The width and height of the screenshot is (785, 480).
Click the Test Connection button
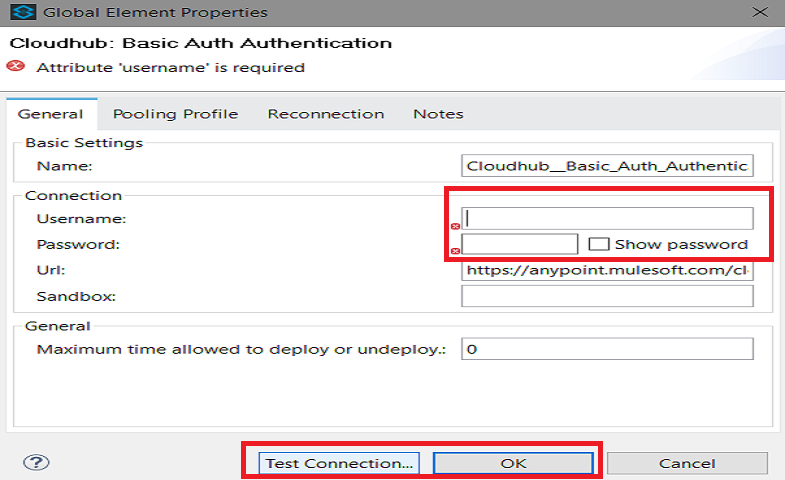(x=339, y=463)
